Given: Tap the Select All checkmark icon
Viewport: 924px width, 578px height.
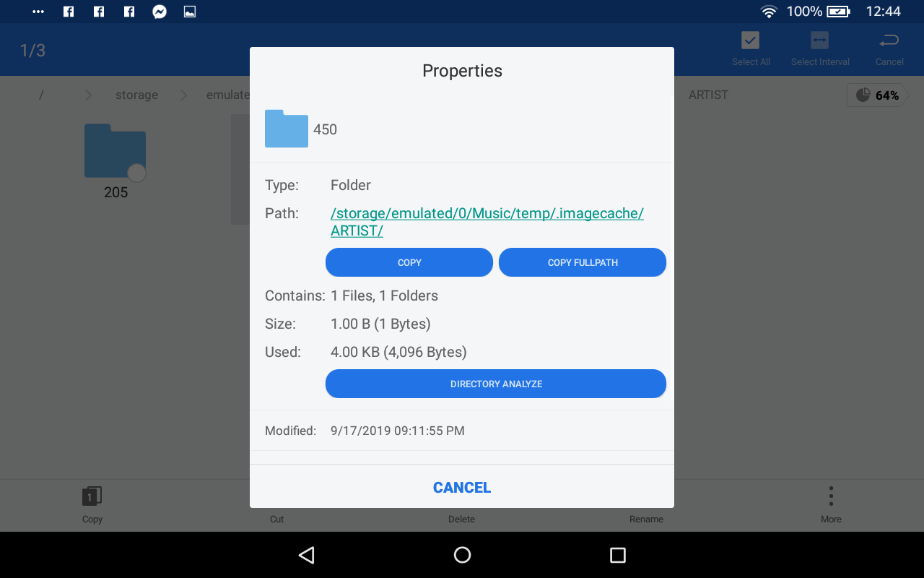Looking at the screenshot, I should point(750,40).
